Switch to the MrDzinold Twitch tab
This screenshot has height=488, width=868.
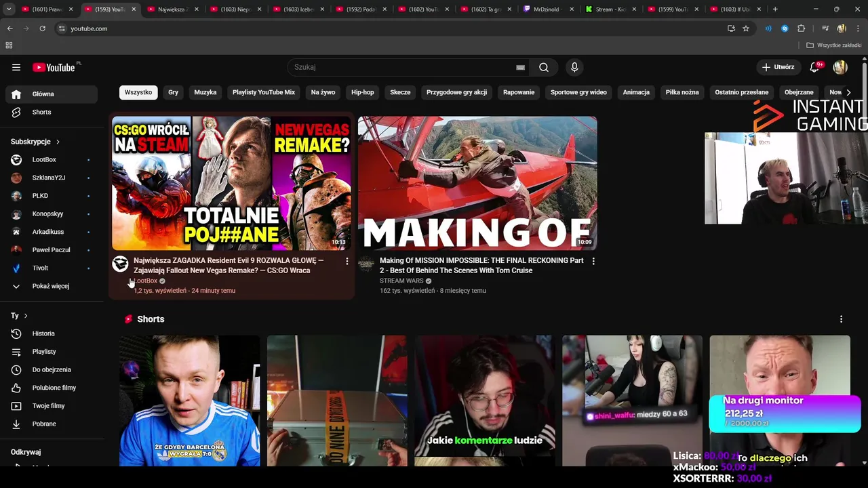click(x=549, y=9)
